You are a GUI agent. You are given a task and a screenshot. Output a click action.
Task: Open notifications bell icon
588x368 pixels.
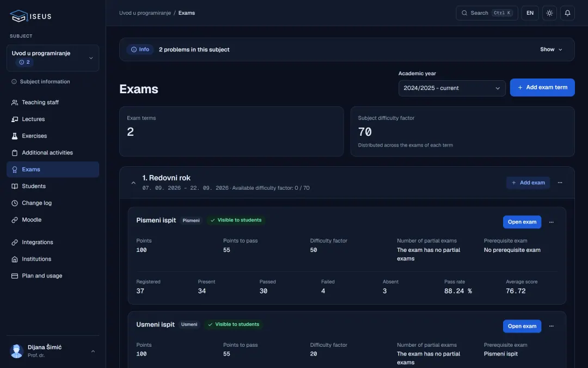click(567, 13)
